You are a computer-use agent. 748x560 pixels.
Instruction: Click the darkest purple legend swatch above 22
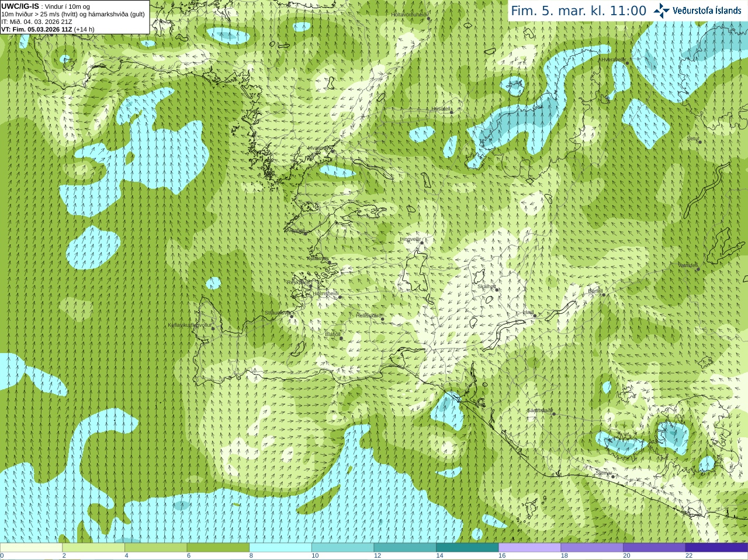pyautogui.click(x=716, y=548)
